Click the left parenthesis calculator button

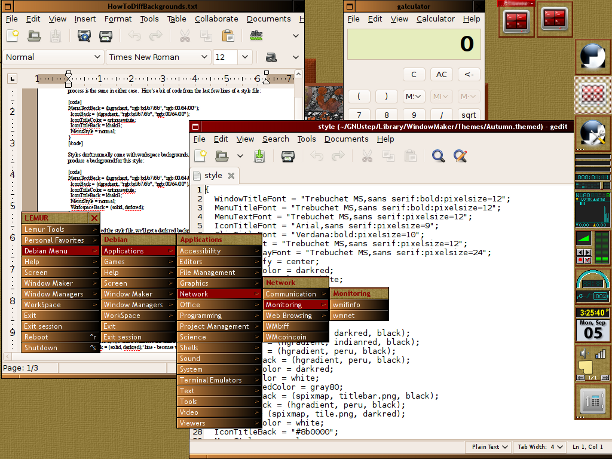point(359,96)
